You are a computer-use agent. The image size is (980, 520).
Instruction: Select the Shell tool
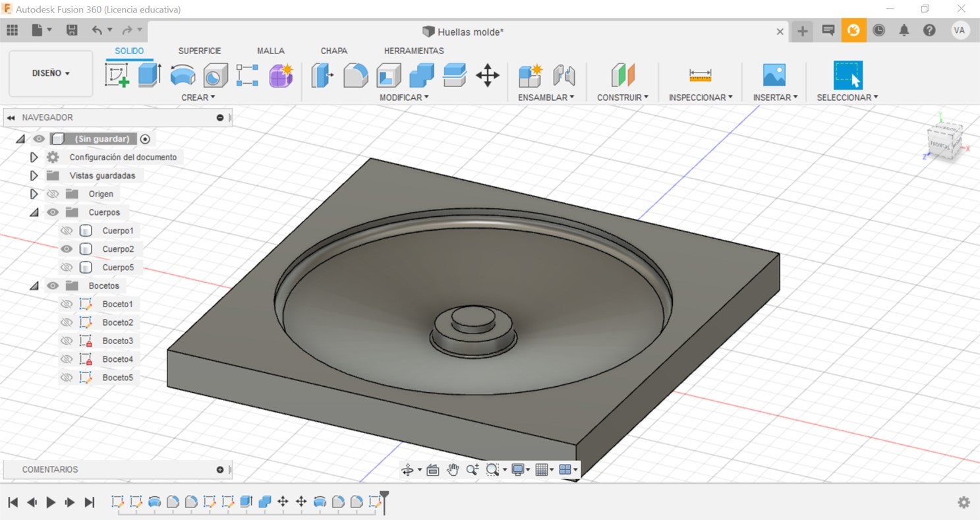point(389,75)
